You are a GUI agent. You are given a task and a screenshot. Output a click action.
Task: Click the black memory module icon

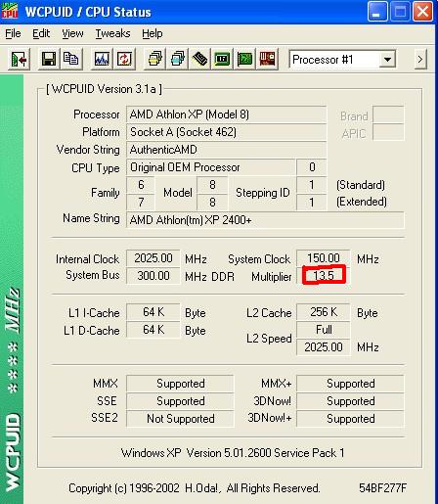point(199,60)
